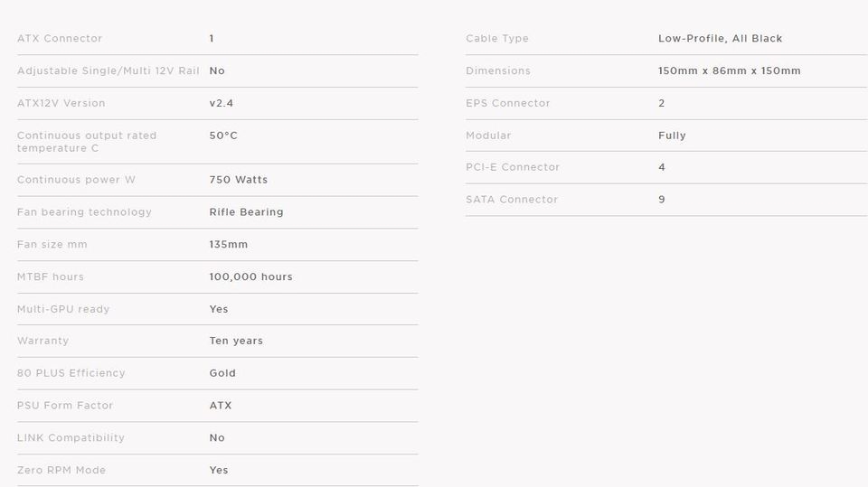Click the PCI-E Connector label
Image resolution: width=868 pixels, height=487 pixels.
[513, 167]
